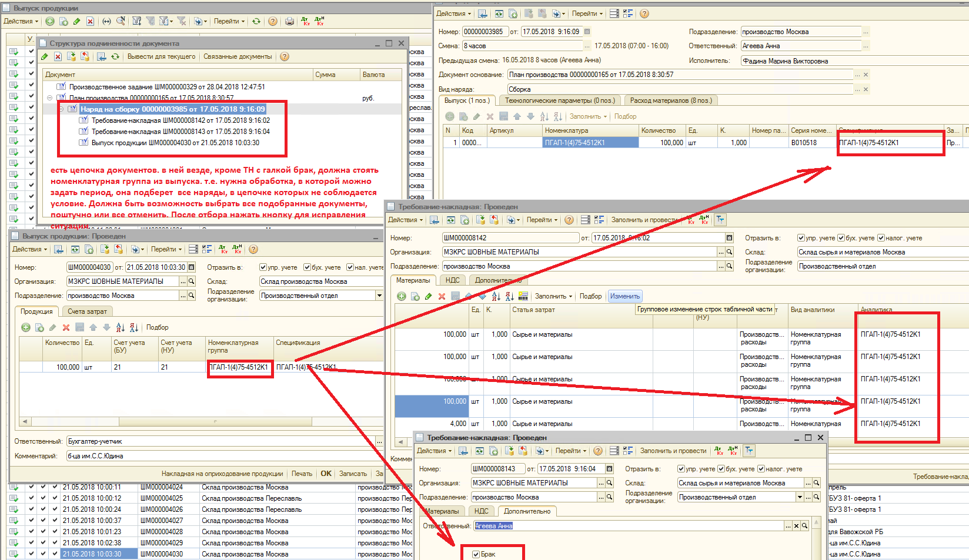Click sort ascending icon in Продукция table toolbar
The image size is (969, 560).
[121, 327]
